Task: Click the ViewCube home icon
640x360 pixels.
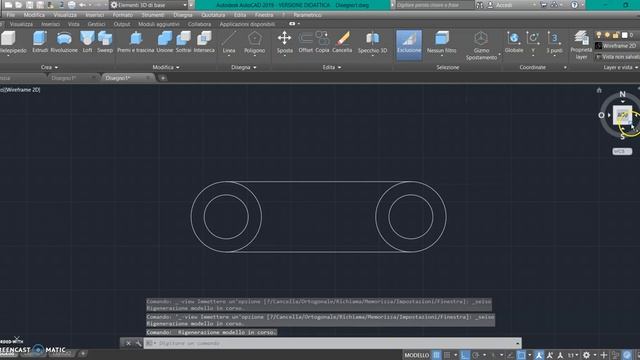Action: 599,90
